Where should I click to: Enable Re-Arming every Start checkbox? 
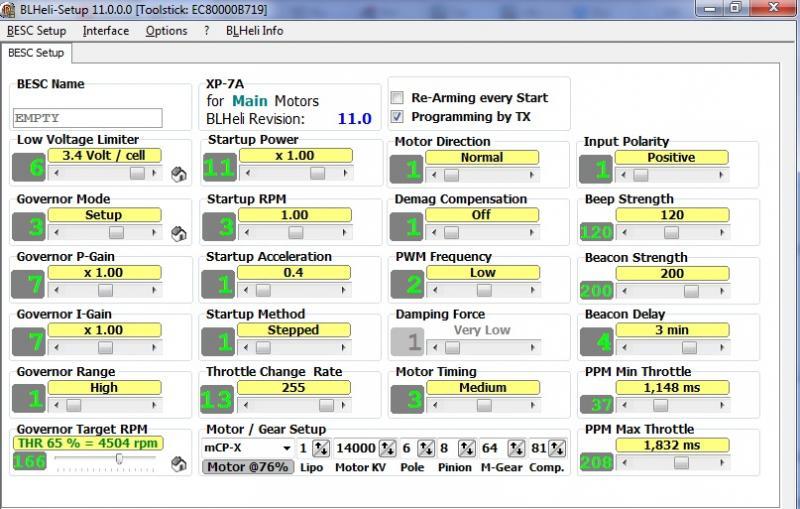397,98
